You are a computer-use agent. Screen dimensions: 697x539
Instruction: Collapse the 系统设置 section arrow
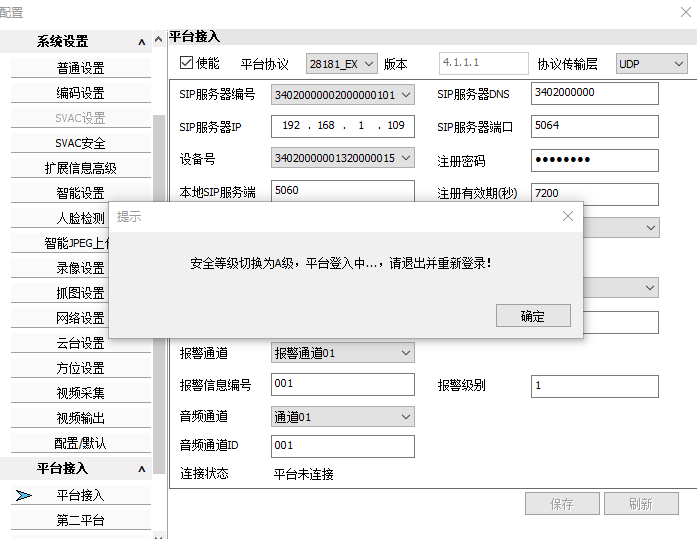point(142,42)
